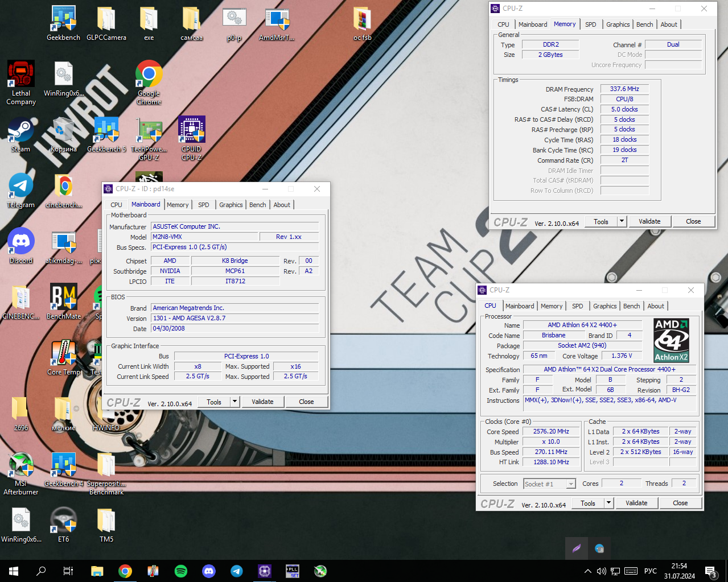Click the Tools button in the Mainboard window
728x582 pixels.
point(214,402)
